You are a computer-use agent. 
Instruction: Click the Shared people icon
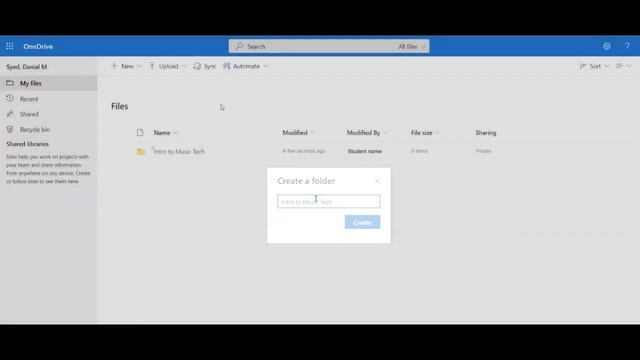[10, 114]
